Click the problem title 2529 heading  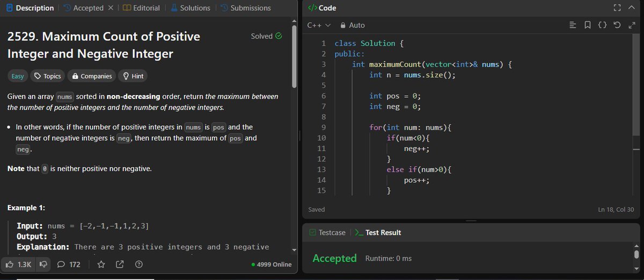(104, 45)
